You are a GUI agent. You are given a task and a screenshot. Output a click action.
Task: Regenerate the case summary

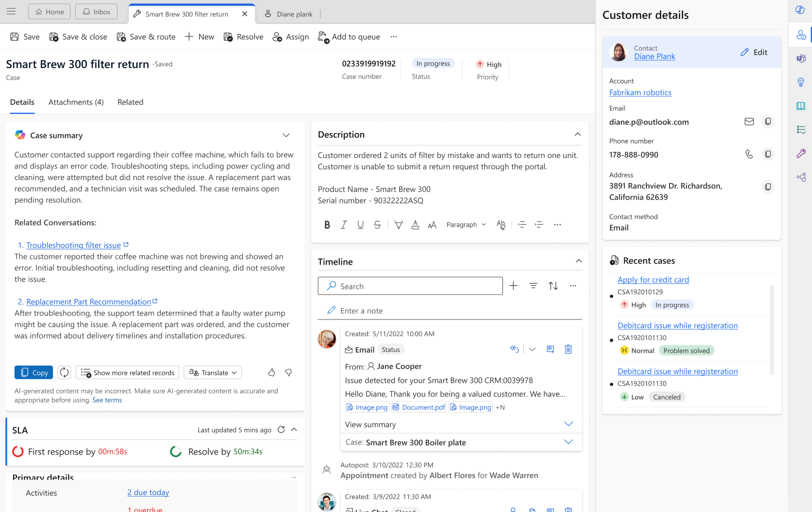click(x=64, y=372)
